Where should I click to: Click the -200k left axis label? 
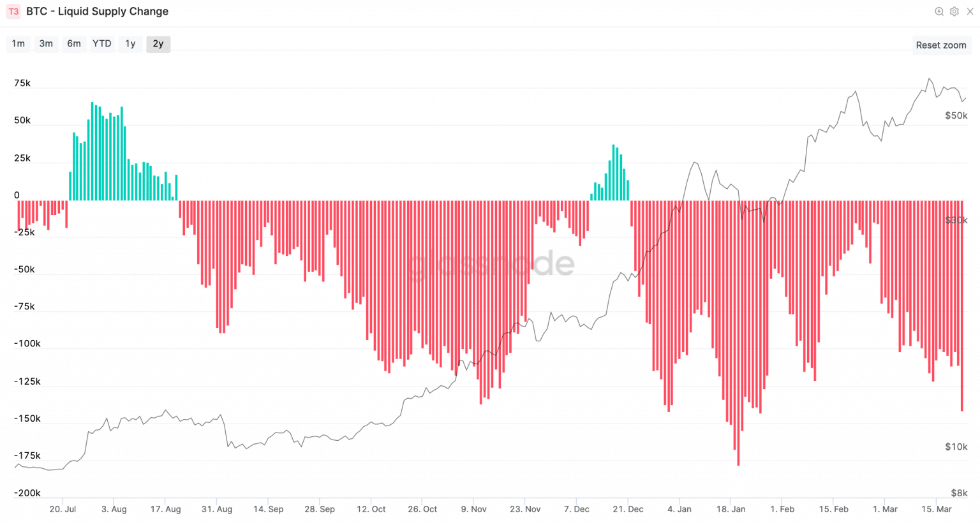click(x=27, y=493)
